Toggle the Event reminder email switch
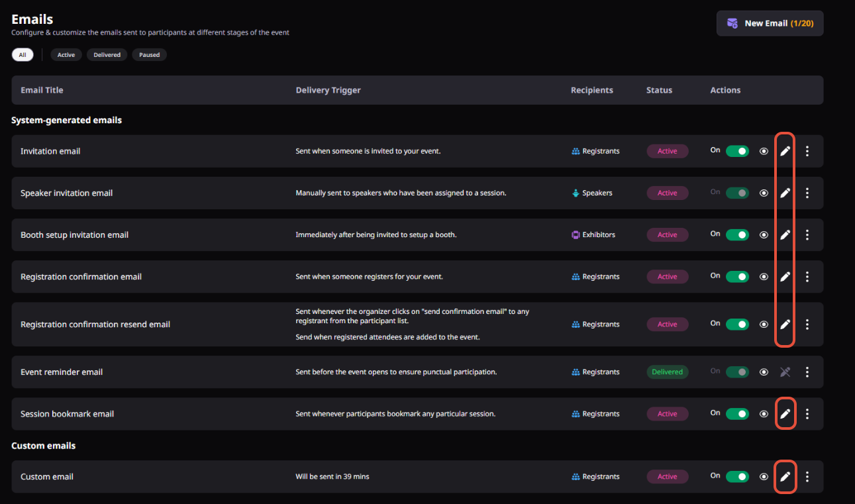 (737, 372)
